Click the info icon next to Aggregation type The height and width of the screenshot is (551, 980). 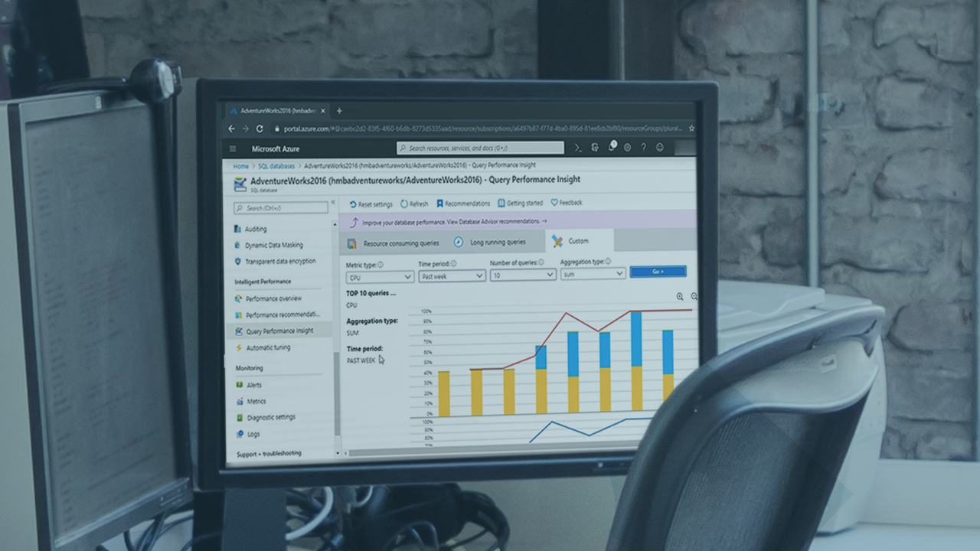(608, 262)
